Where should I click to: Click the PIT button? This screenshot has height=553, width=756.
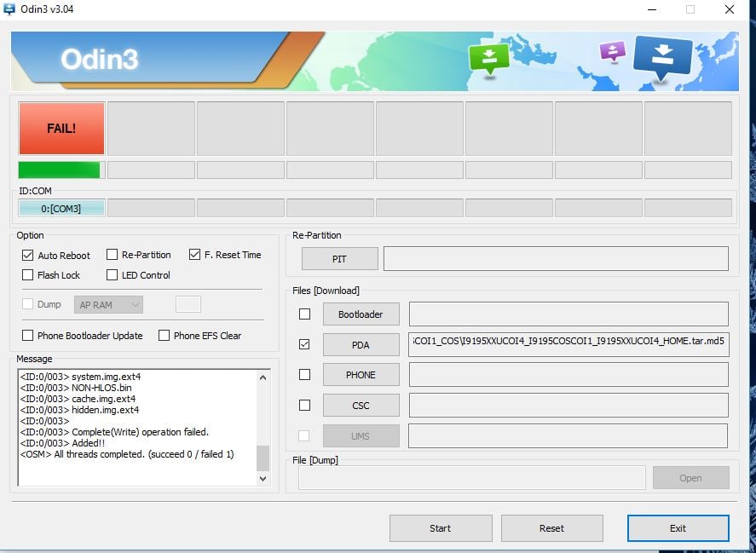(339, 259)
